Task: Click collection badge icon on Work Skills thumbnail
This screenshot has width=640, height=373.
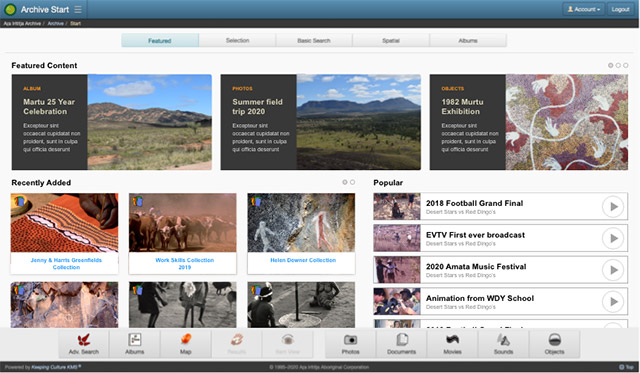Action: (x=137, y=201)
